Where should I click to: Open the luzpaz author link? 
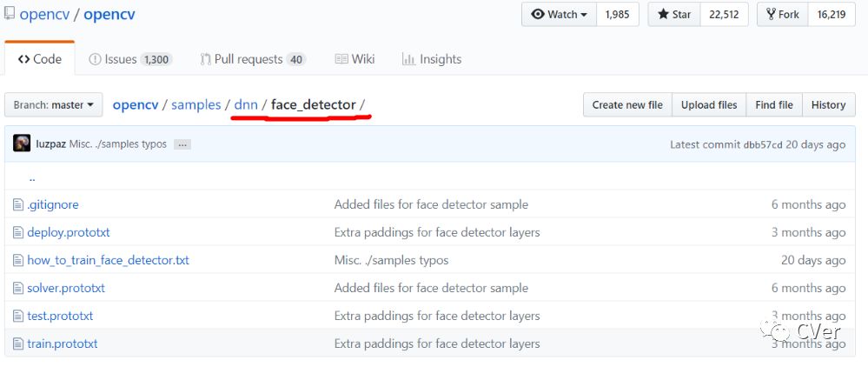coord(51,144)
